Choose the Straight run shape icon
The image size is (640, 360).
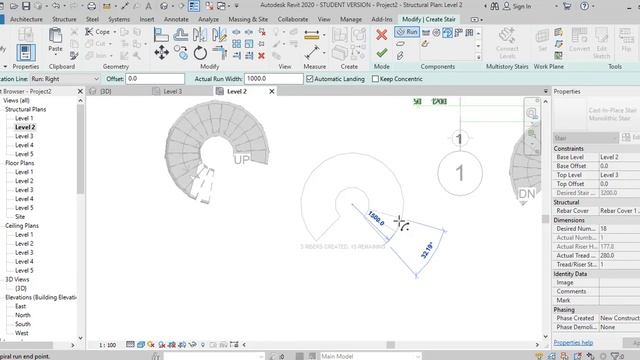(x=426, y=32)
